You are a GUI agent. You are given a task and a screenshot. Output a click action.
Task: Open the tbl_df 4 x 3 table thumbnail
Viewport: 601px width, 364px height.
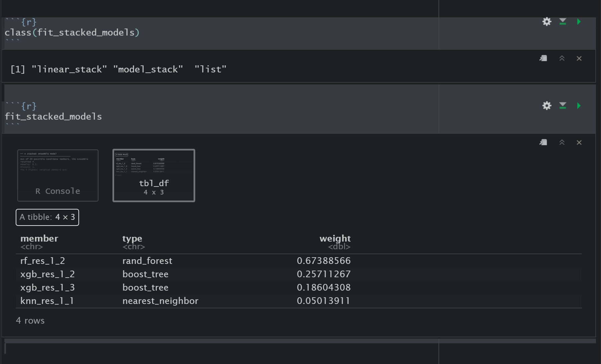click(x=154, y=175)
